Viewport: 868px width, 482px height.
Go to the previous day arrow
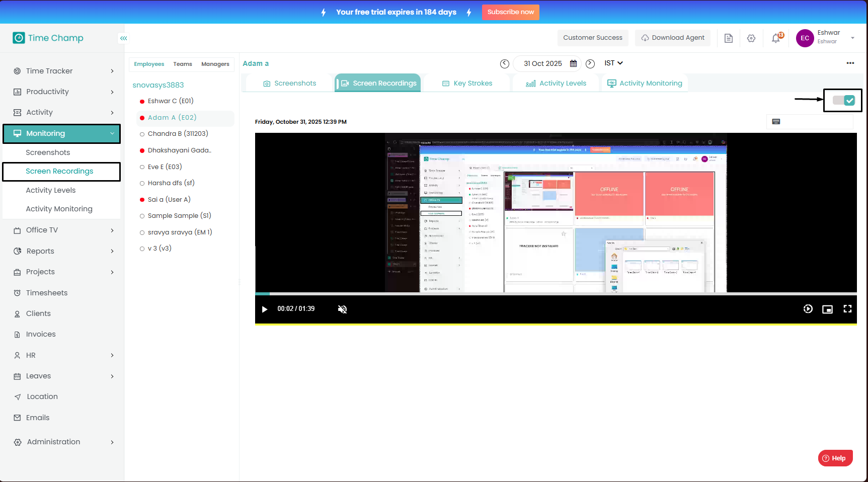pyautogui.click(x=504, y=63)
